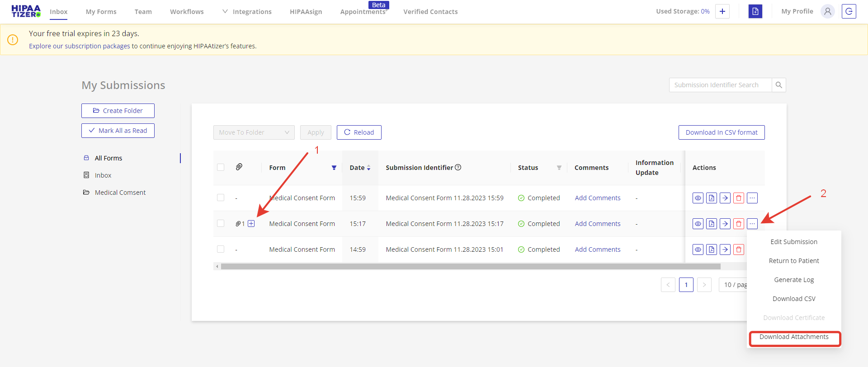Click the Status column filter icon
This screenshot has width=868, height=367.
[559, 168]
